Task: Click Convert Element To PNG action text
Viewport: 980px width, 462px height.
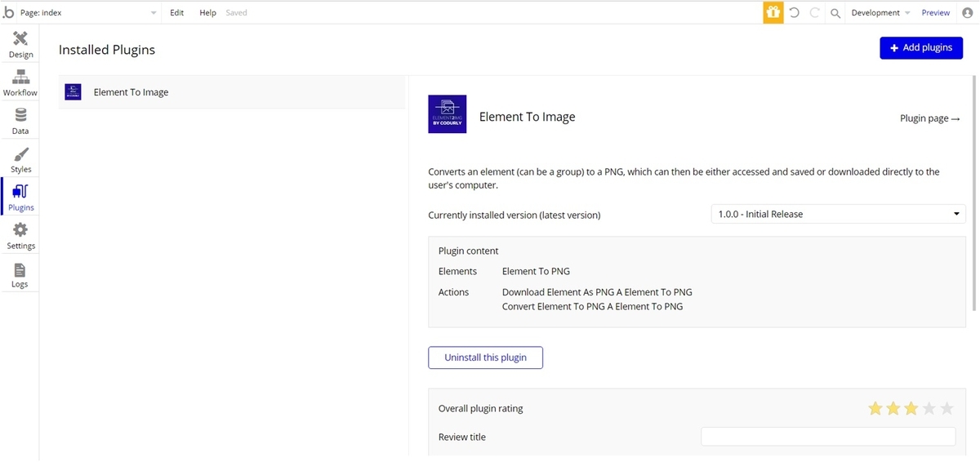Action: 592,306
